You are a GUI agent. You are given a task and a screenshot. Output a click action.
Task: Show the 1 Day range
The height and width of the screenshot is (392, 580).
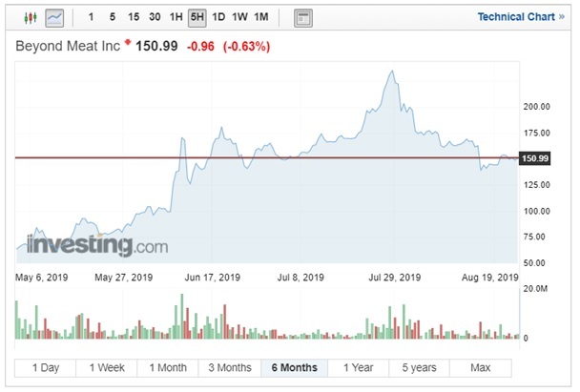[46, 367]
